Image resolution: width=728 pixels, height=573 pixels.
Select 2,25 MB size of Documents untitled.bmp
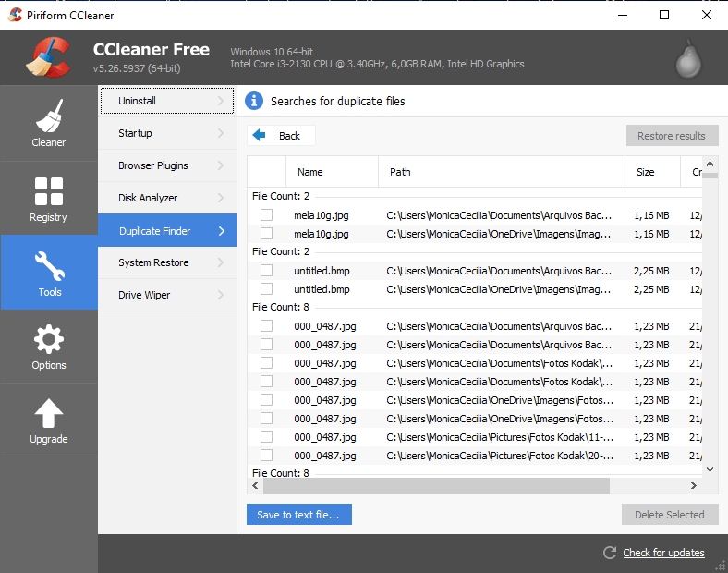651,271
